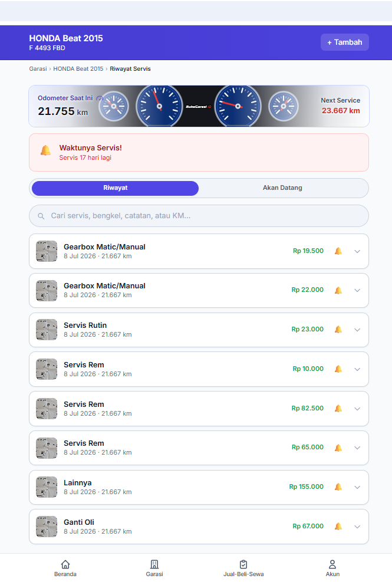Switch to the Akan Datang tab
The image size is (392, 582).
click(x=282, y=188)
